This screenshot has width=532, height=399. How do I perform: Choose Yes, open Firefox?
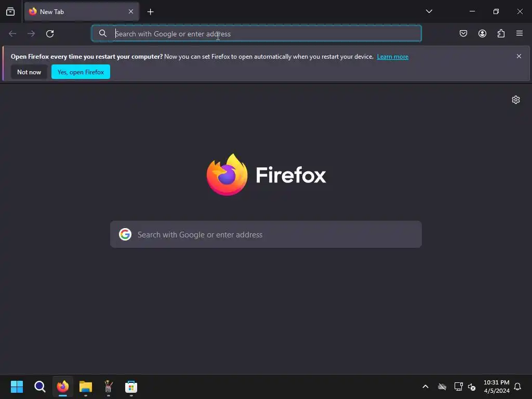pos(81,72)
